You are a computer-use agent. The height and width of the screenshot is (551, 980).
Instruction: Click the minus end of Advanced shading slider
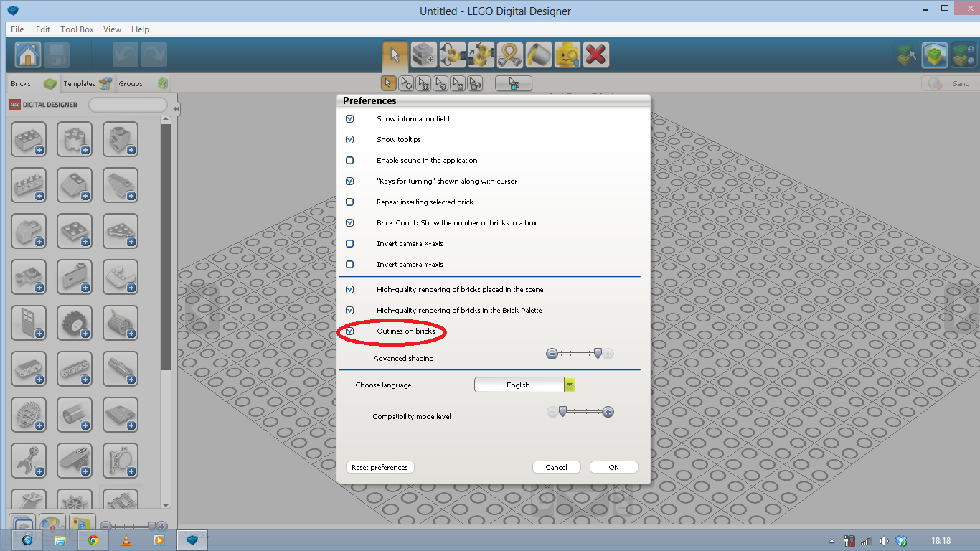coord(552,354)
